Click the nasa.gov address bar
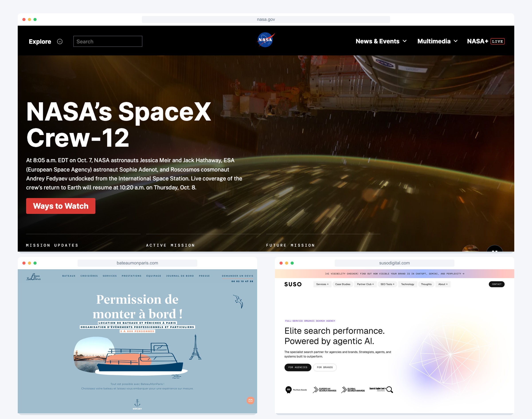Screen dimensions: 532x419 pyautogui.click(x=266, y=19)
